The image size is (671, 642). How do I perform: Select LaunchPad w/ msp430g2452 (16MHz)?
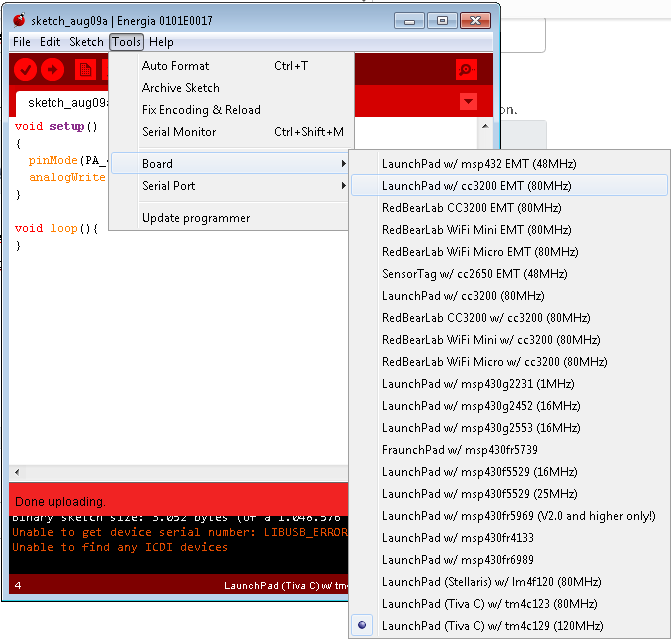(x=509, y=406)
